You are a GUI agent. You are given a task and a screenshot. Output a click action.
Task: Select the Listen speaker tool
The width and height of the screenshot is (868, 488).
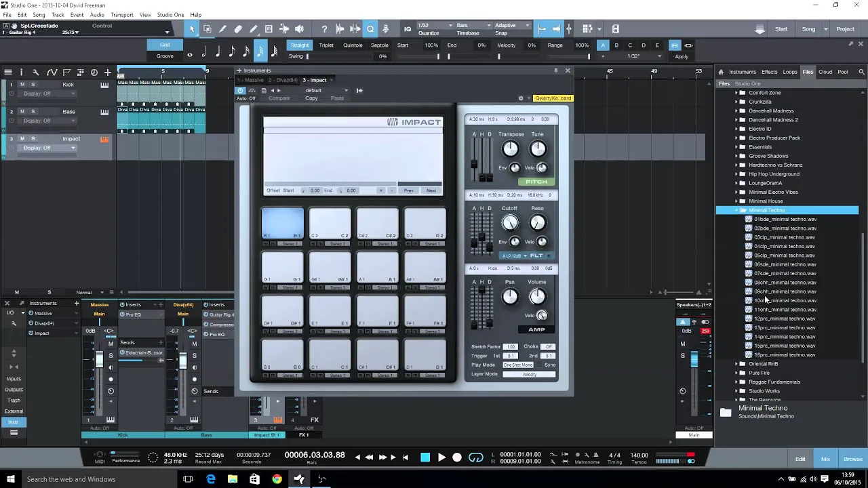pyautogui.click(x=300, y=28)
